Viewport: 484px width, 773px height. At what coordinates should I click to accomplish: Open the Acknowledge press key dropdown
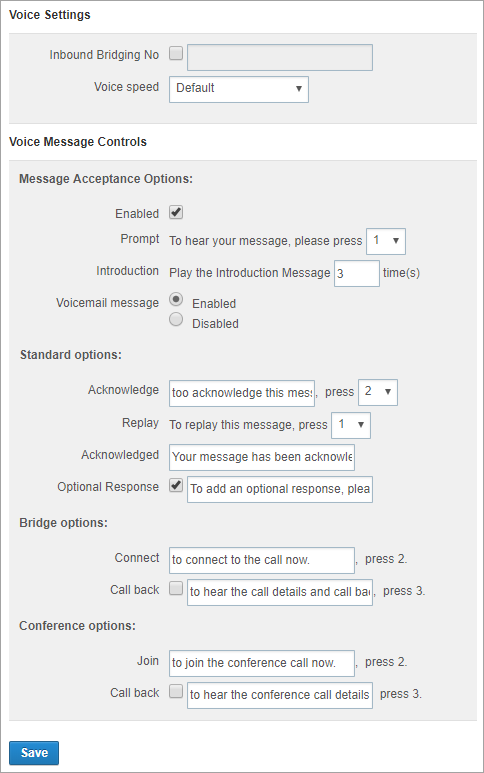click(x=378, y=392)
